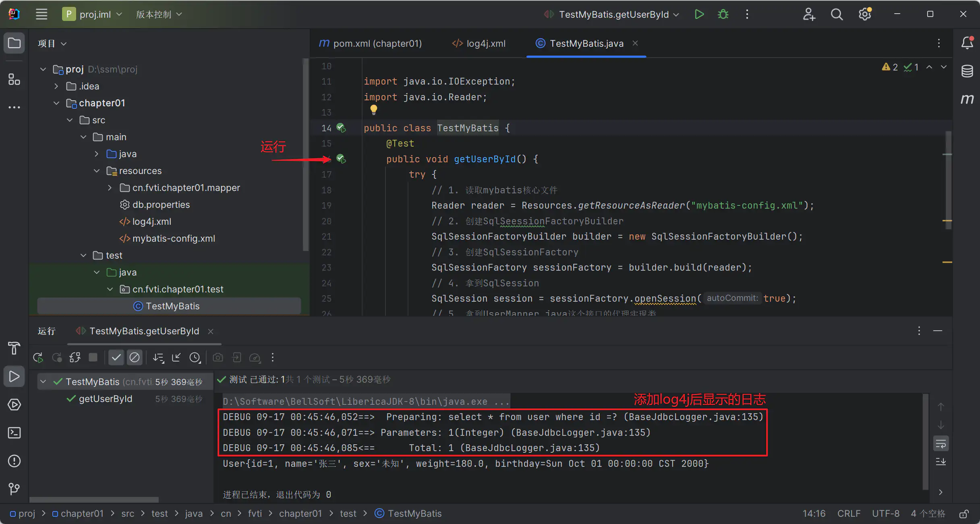Open Run tool window options menu
The image size is (980, 524).
pyautogui.click(x=919, y=331)
